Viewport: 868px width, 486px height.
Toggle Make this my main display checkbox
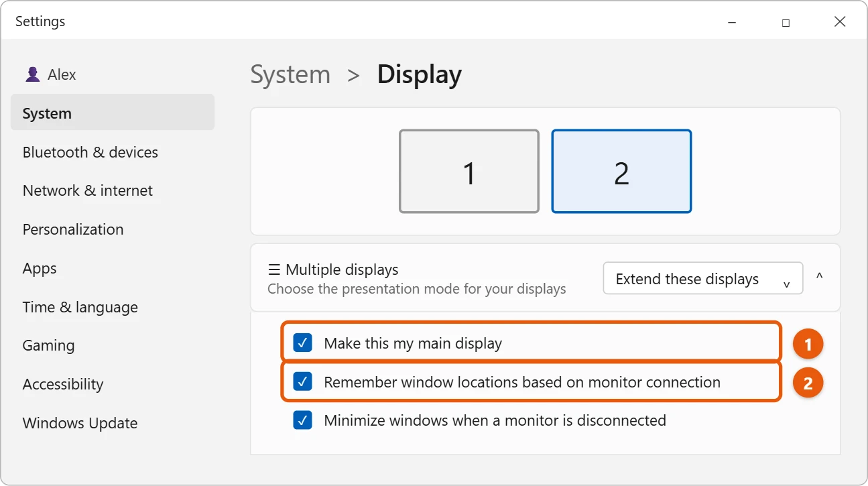[303, 343]
